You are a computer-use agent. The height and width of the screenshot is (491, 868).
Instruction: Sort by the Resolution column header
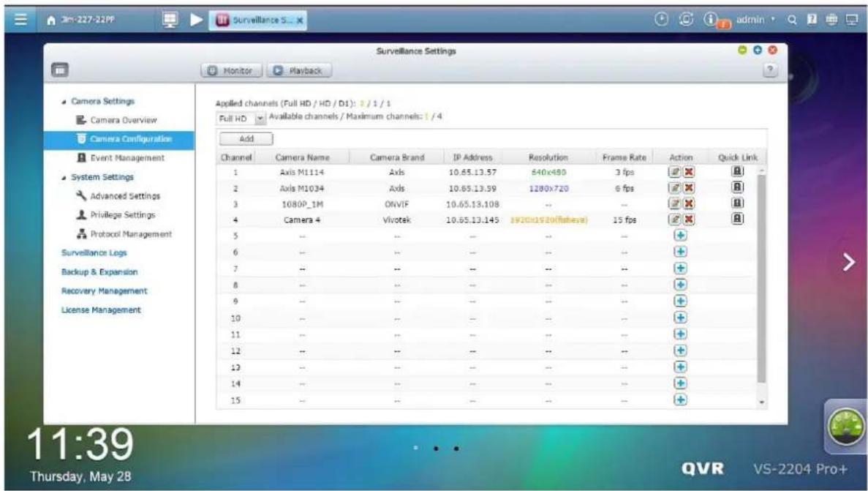(x=548, y=157)
